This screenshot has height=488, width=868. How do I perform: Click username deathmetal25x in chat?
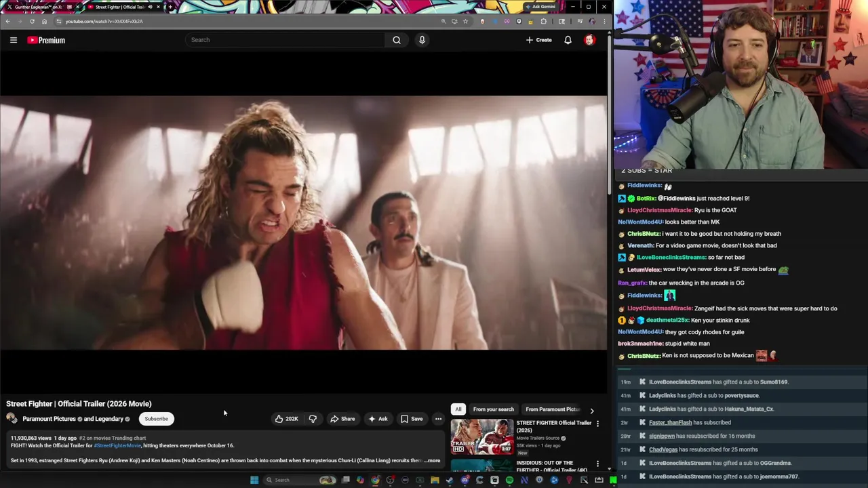pyautogui.click(x=667, y=320)
